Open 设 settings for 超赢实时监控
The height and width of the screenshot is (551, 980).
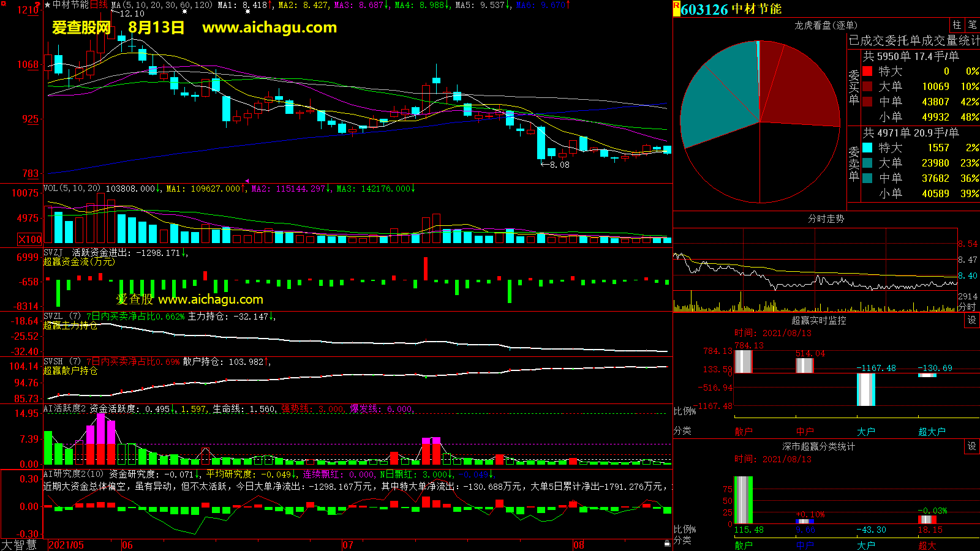(972, 320)
